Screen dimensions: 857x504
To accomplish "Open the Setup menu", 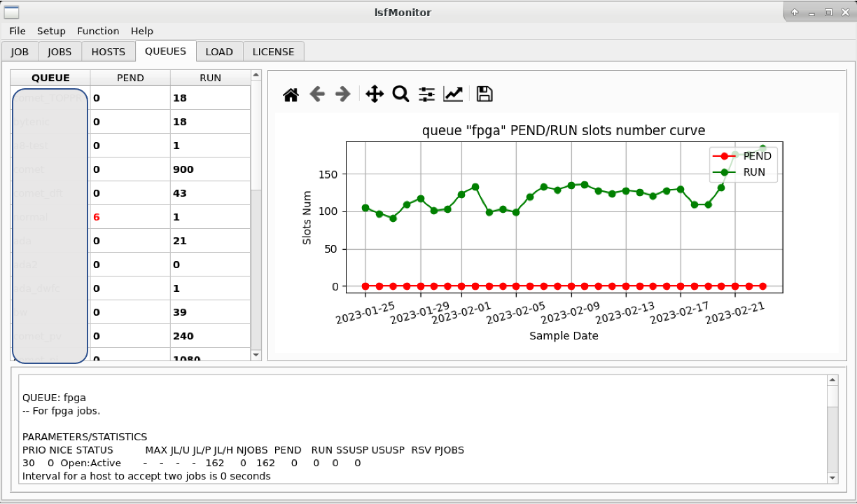I will coord(51,31).
